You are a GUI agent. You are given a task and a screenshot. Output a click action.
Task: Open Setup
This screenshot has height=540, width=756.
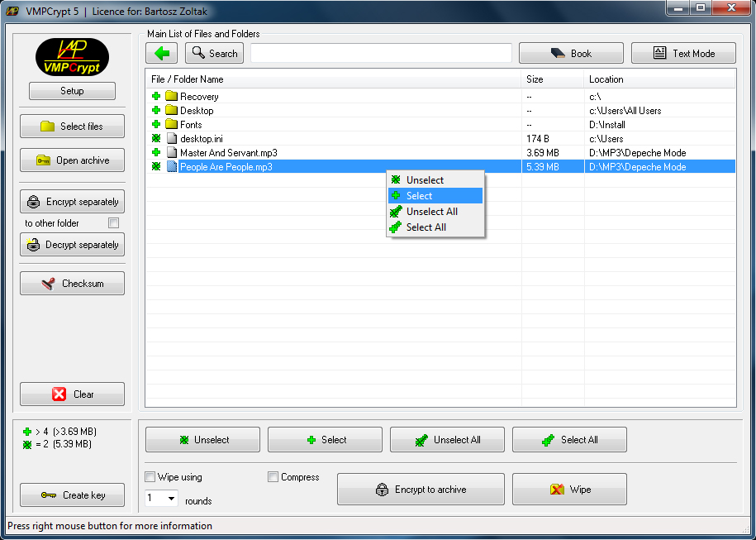pyautogui.click(x=73, y=91)
